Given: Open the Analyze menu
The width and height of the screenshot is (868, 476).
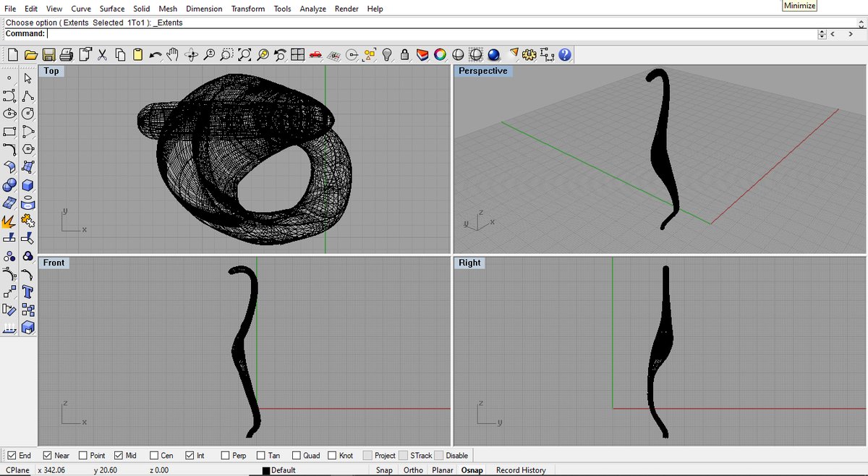Looking at the screenshot, I should point(312,9).
